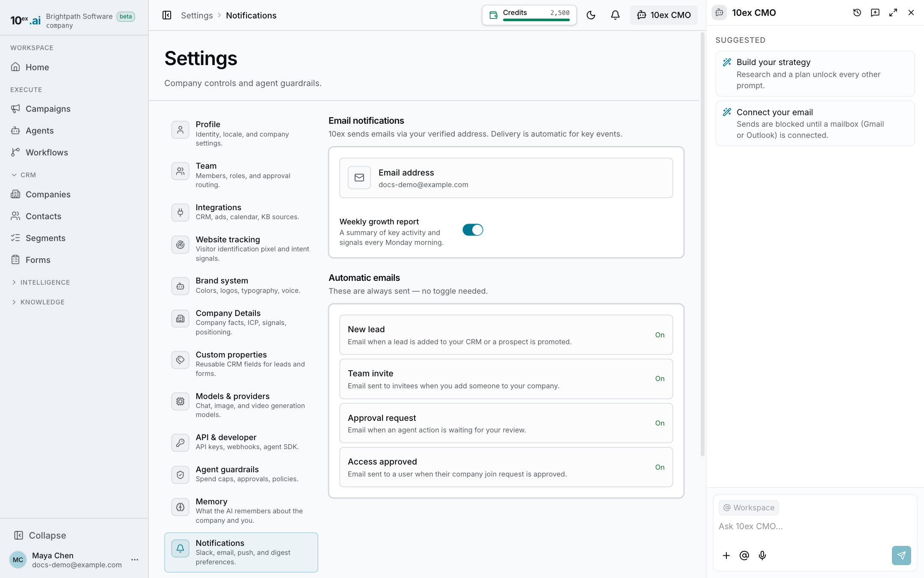Open the Team settings tab
This screenshot has width=924, height=578.
[241, 175]
